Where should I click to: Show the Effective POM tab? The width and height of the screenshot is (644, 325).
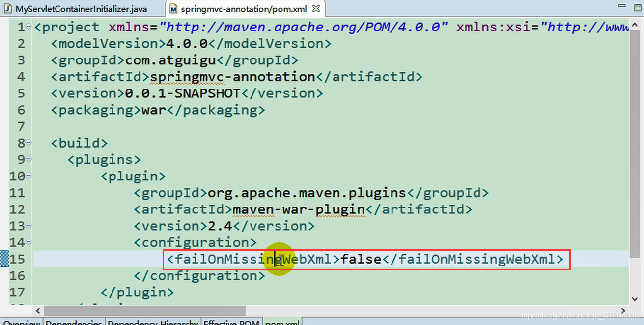click(x=231, y=322)
